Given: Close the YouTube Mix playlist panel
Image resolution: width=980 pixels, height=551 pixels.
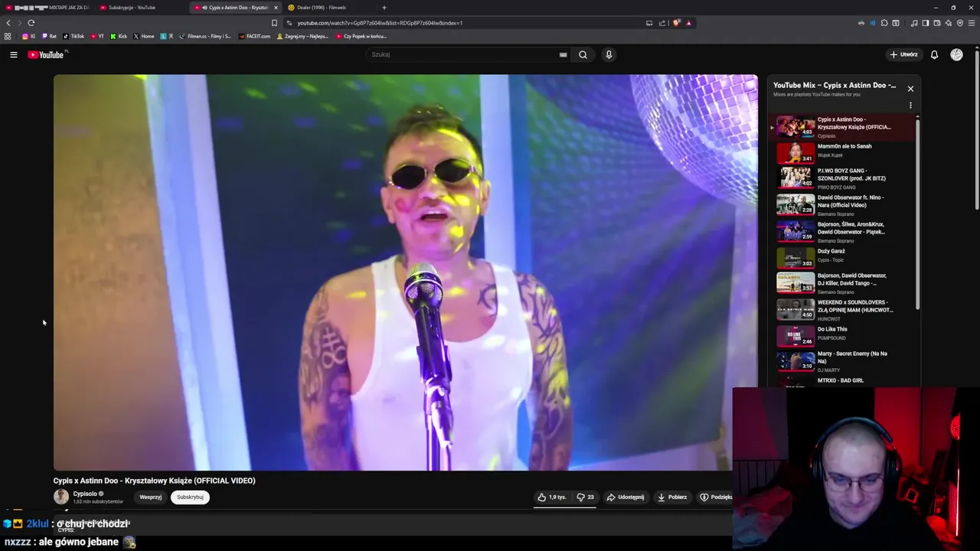Looking at the screenshot, I should point(910,89).
